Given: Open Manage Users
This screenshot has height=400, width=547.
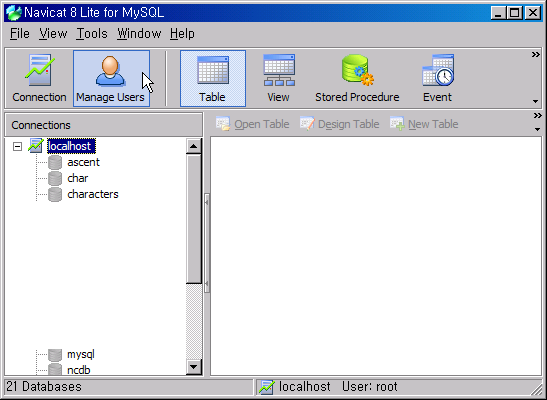Looking at the screenshot, I should click(x=111, y=78).
